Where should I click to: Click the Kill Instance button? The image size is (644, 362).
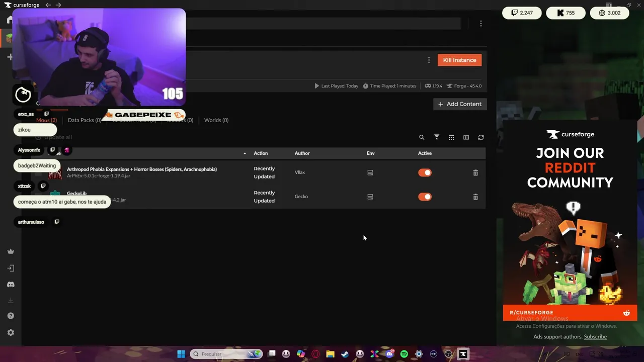(x=459, y=60)
